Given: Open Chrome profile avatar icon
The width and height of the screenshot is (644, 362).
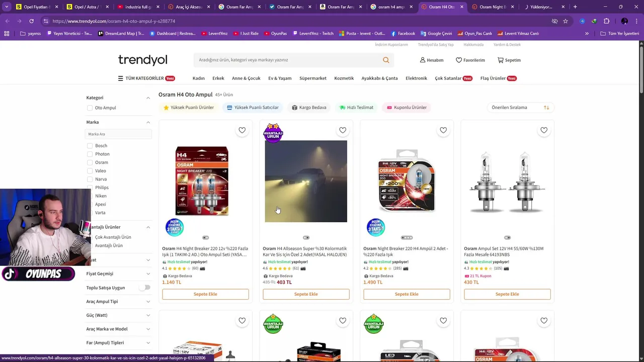Looking at the screenshot, I should click(x=624, y=21).
